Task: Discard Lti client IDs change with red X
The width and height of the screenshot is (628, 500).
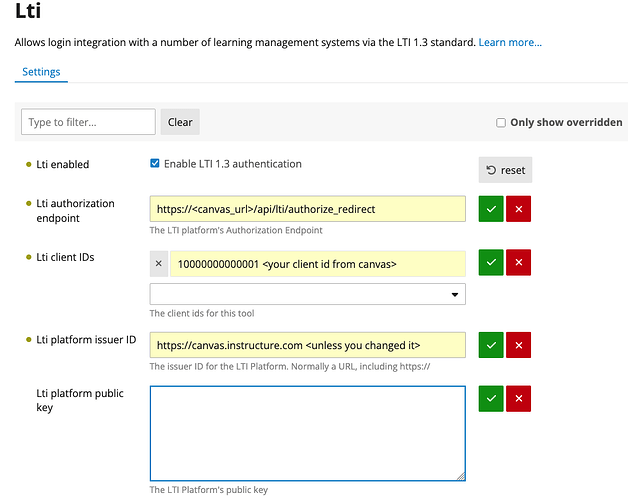Action: click(x=518, y=262)
